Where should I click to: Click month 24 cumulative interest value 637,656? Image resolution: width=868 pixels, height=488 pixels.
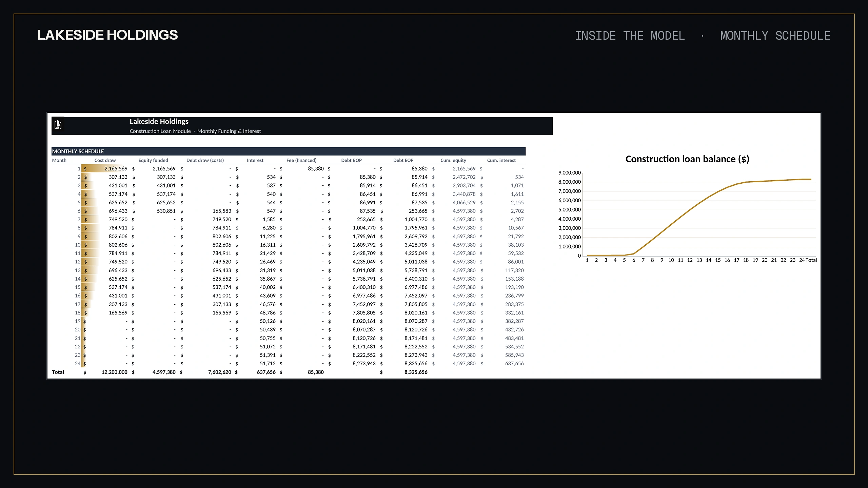[x=514, y=364]
